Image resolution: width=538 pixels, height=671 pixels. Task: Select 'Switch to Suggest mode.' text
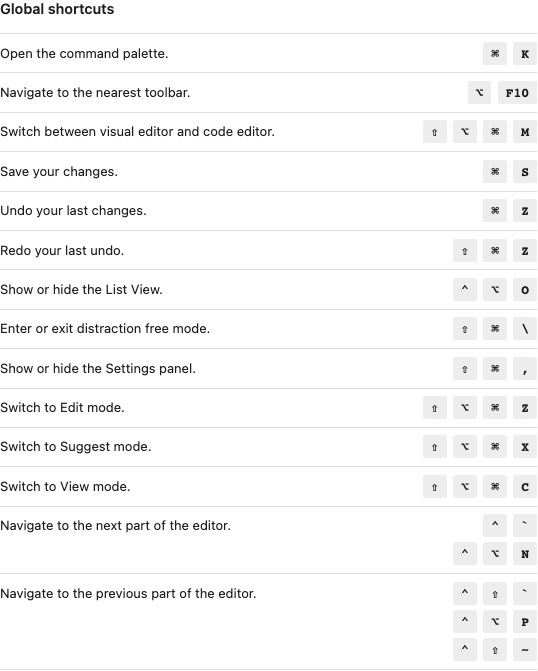(x=75, y=446)
